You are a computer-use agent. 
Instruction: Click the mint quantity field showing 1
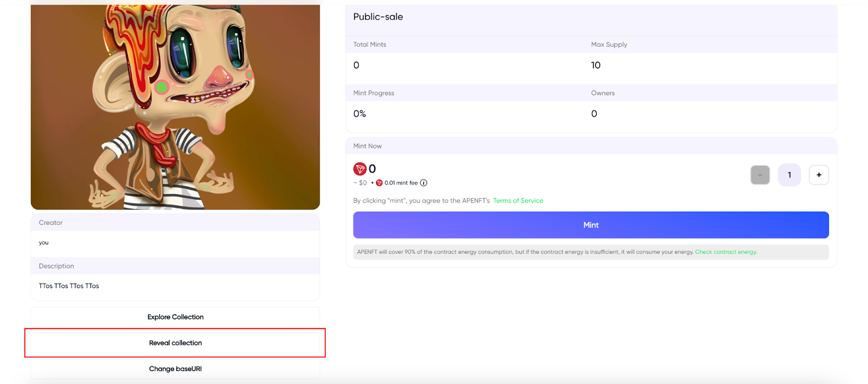[x=789, y=175]
